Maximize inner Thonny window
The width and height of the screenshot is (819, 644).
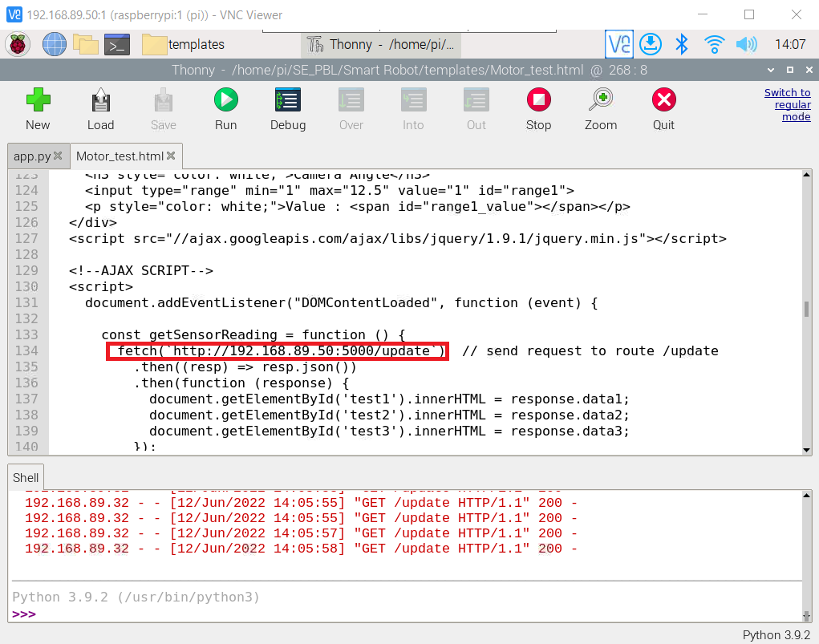[790, 70]
